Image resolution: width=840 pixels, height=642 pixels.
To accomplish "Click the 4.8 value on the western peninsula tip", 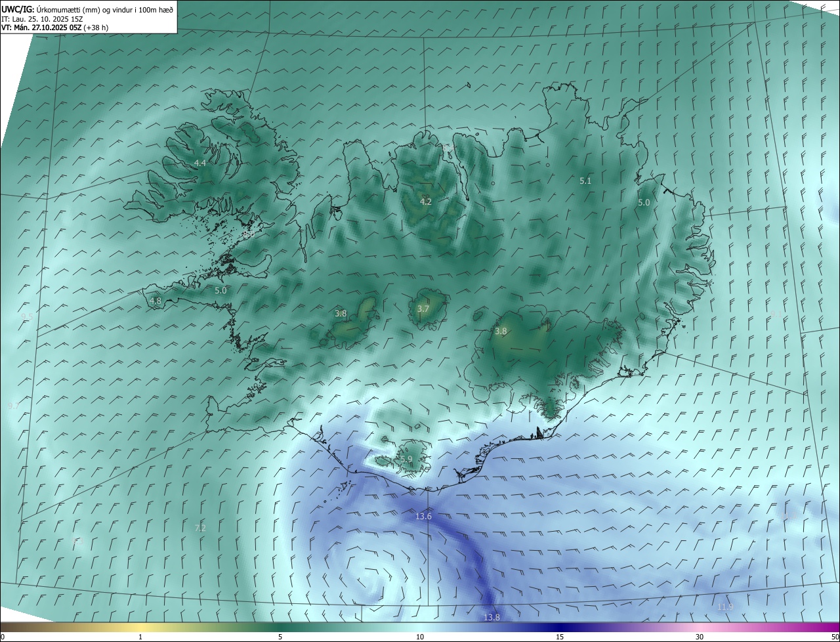I will pos(156,301).
